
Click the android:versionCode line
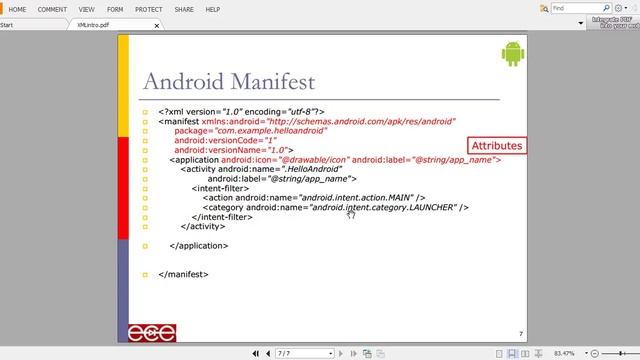coord(225,140)
